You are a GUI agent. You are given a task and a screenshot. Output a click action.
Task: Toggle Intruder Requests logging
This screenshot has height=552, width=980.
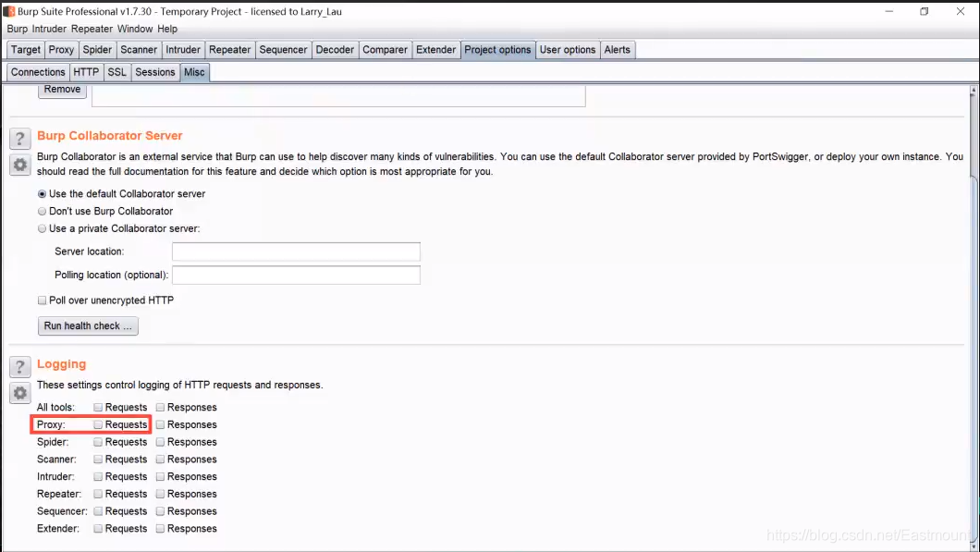click(x=98, y=477)
